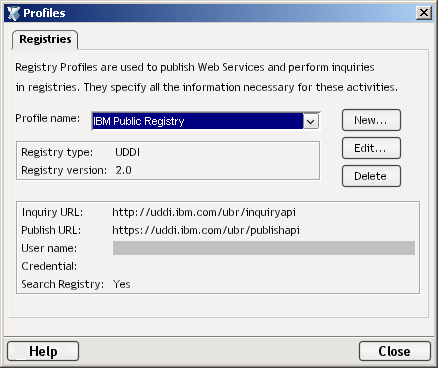Viewport: 438px width, 368px height.
Task: Create a new profile with New... button
Action: 371,120
